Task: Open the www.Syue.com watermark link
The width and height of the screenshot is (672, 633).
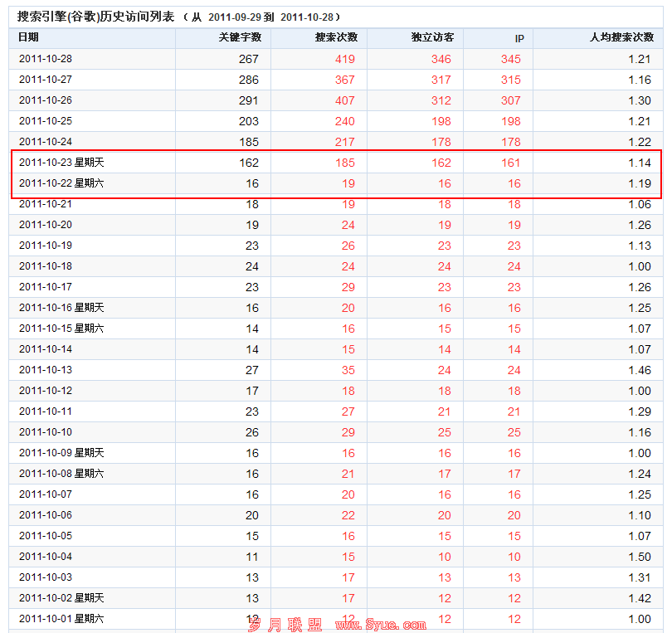Action: coord(380,624)
